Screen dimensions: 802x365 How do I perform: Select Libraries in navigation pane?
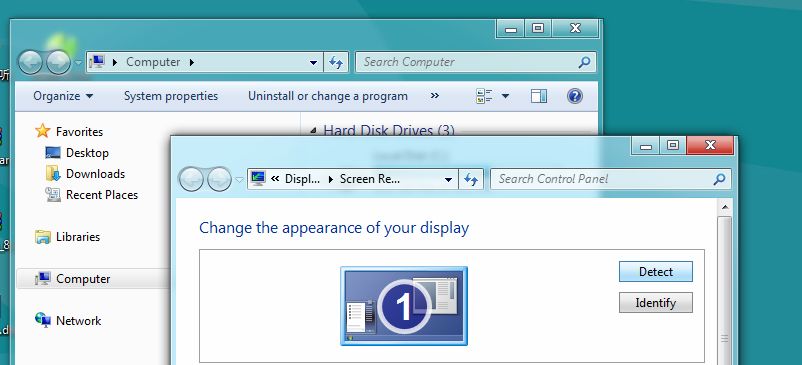tap(78, 237)
